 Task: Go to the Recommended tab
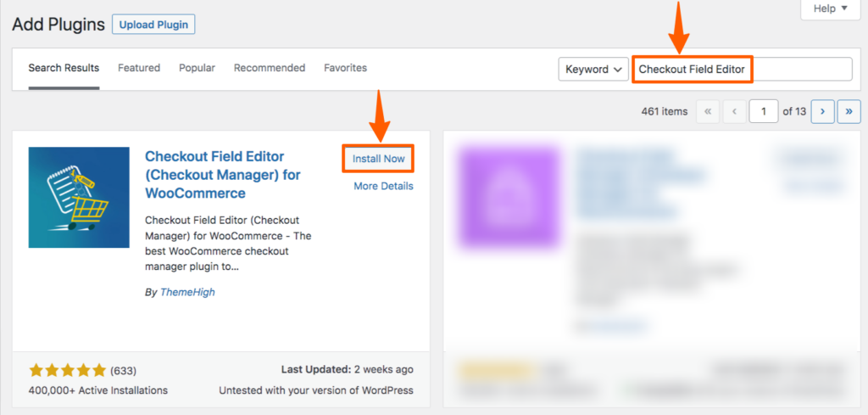coord(270,68)
